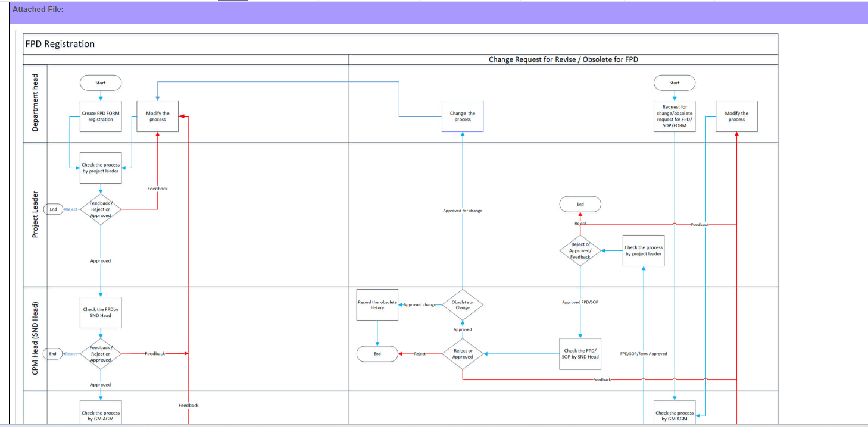
Task: Click the Feedback label below the left Modify the process box
Action: 158,189
